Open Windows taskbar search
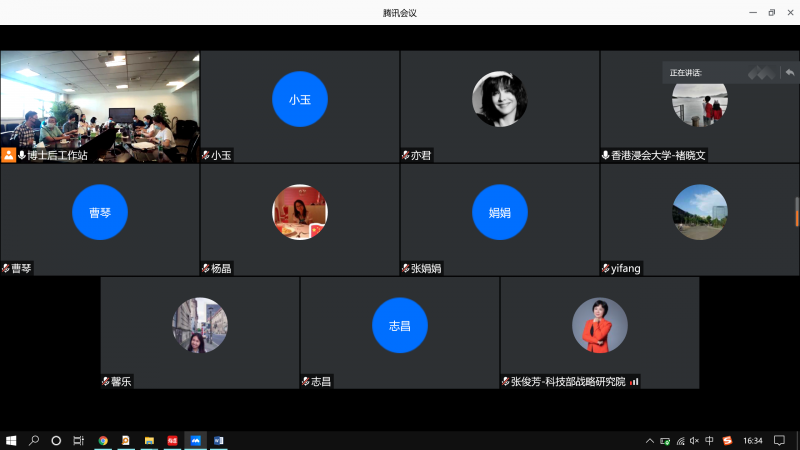 pos(34,440)
